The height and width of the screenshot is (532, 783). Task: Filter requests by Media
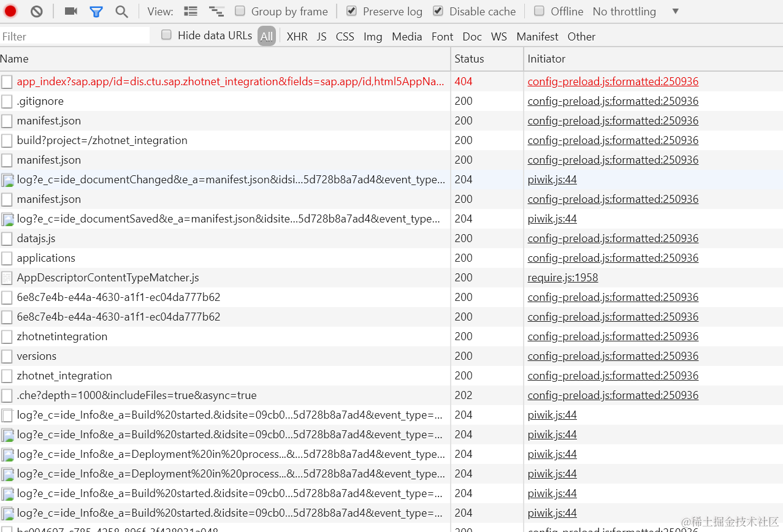click(x=407, y=36)
